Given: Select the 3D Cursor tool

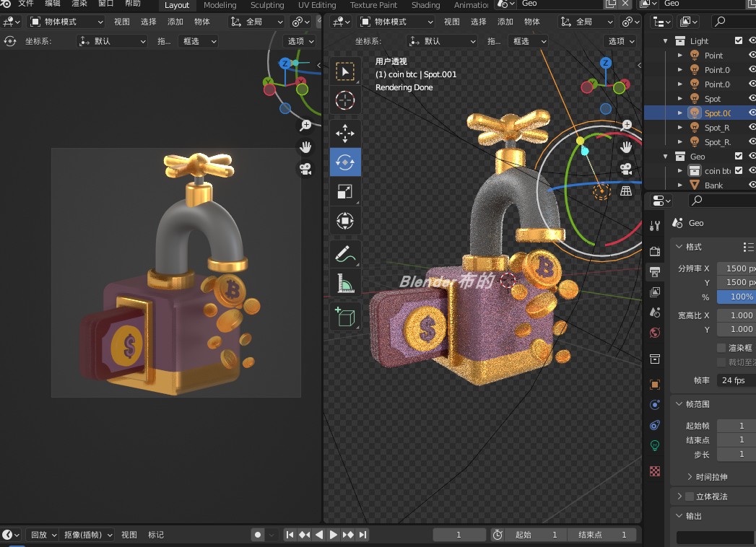Looking at the screenshot, I should [x=344, y=100].
